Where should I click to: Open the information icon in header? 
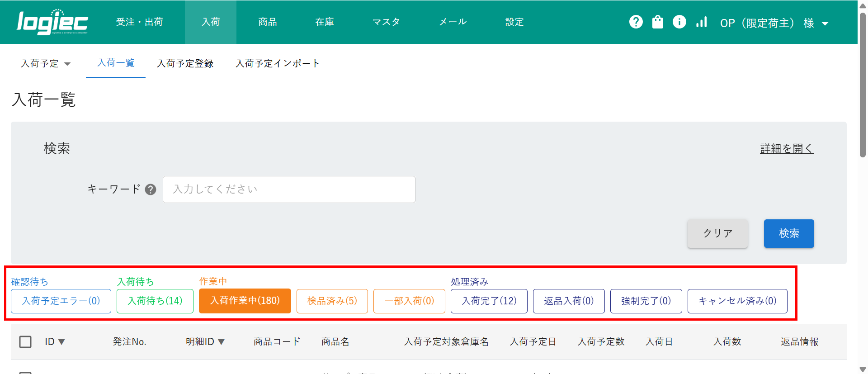click(679, 22)
